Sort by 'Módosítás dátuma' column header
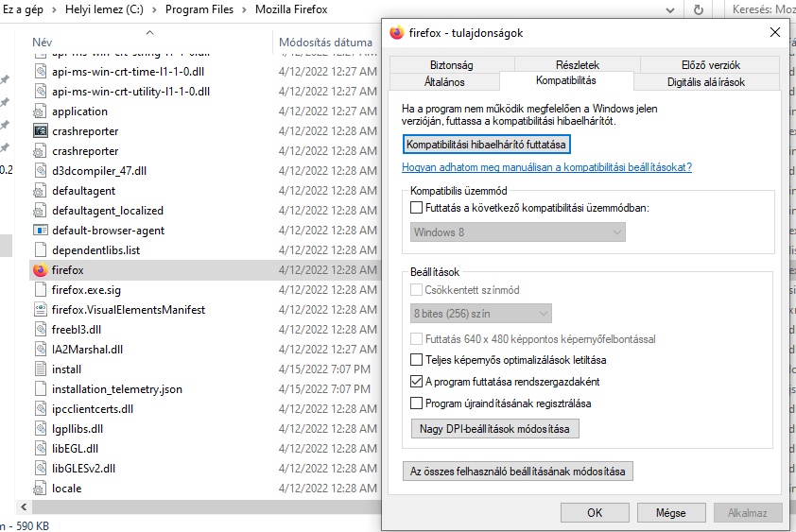Viewport: 796px width, 532px height. tap(327, 42)
